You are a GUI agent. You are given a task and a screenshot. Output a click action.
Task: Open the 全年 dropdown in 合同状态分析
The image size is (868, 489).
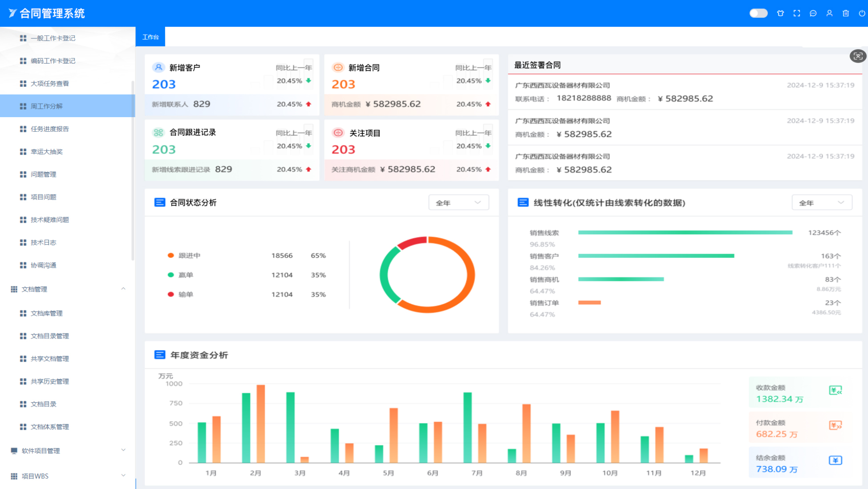458,203
